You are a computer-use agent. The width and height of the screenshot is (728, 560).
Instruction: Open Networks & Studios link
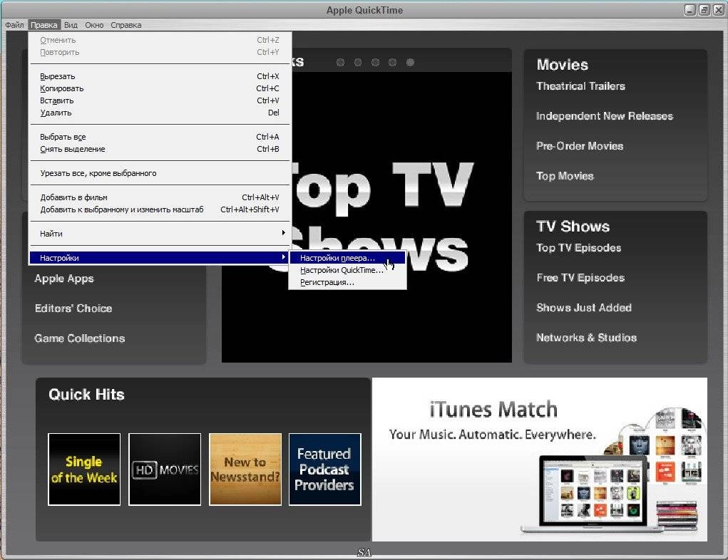[586, 337]
